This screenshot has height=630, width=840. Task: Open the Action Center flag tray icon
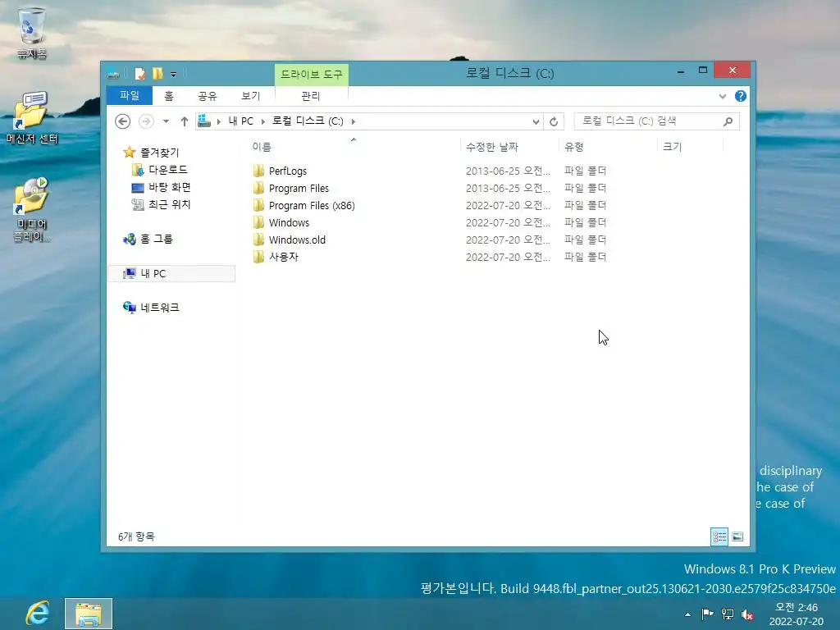click(x=707, y=614)
